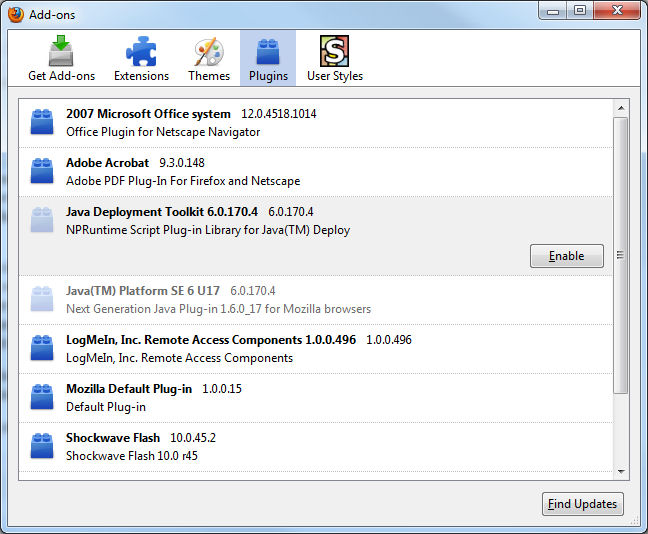The width and height of the screenshot is (648, 534).
Task: Minimize the Add-ons window
Action: pyautogui.click(x=553, y=11)
